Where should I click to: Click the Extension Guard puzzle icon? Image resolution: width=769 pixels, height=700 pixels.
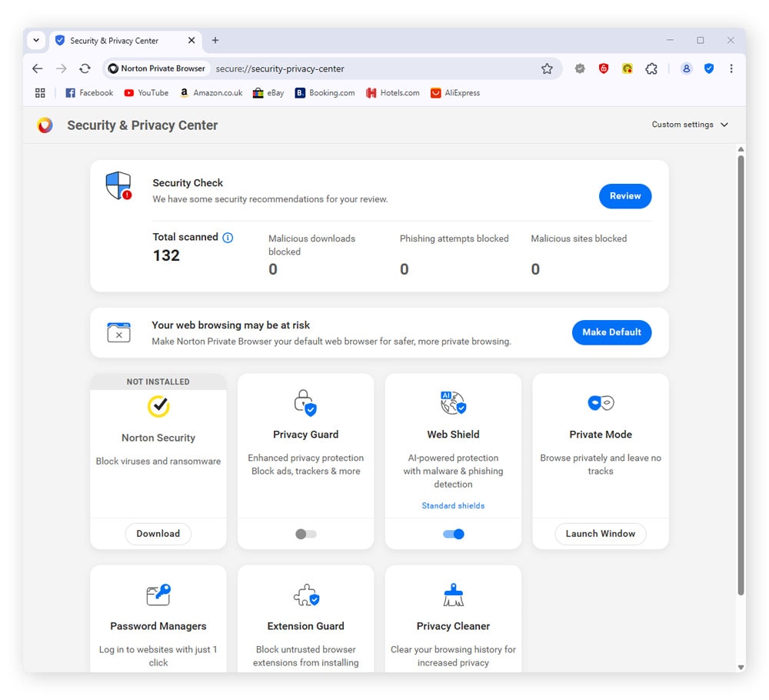(307, 595)
